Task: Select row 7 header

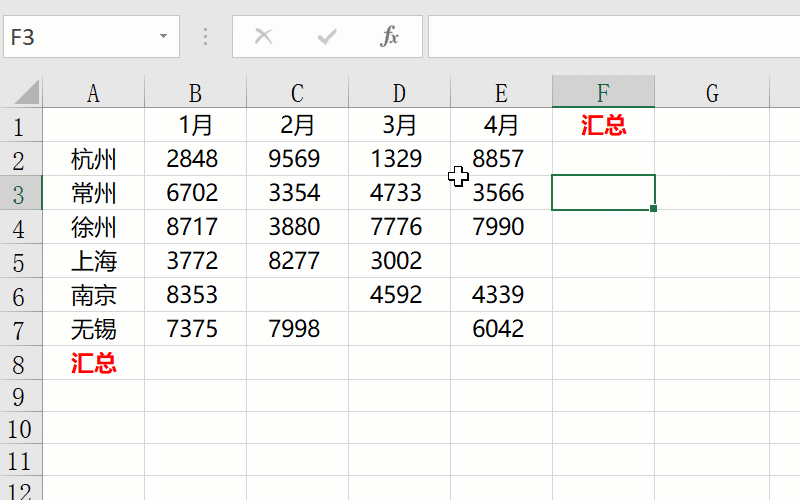Action: coord(21,329)
